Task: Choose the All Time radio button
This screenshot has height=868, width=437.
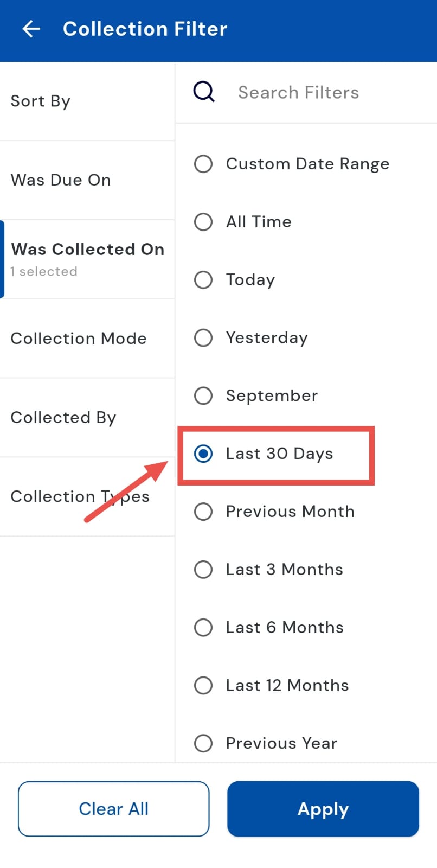Action: [x=203, y=222]
